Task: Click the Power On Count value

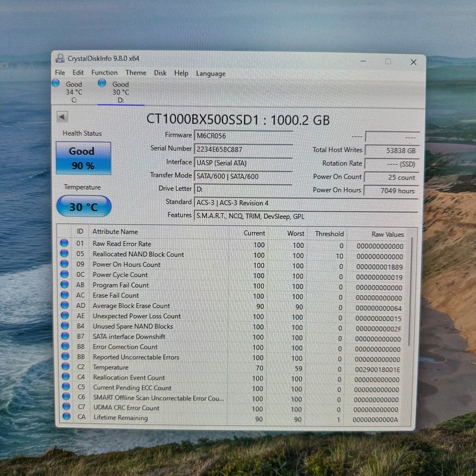Action: [391, 177]
